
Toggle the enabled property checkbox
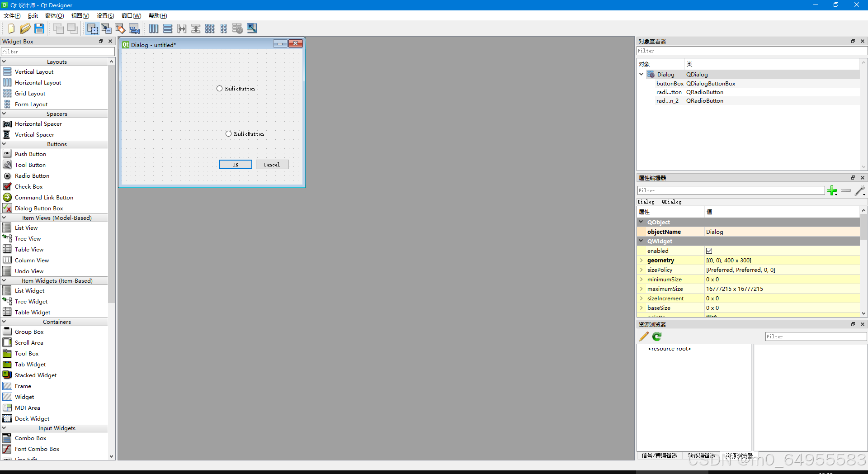click(x=709, y=251)
